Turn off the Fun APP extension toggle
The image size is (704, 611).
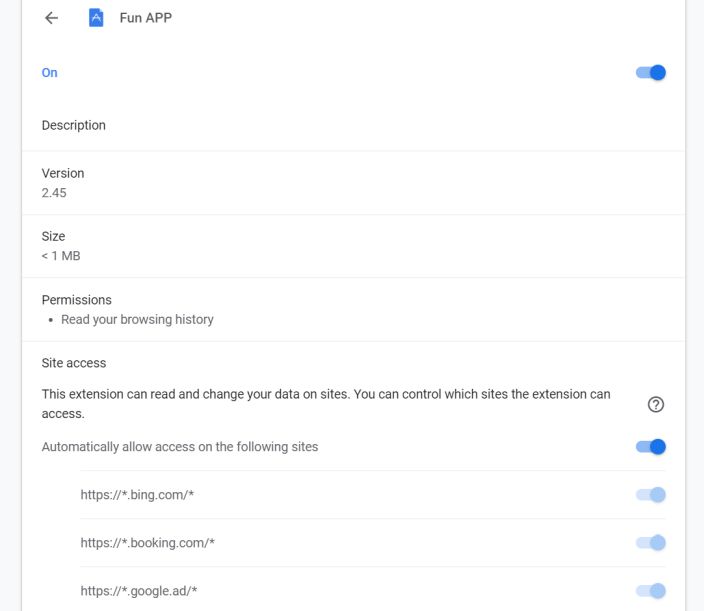[651, 72]
